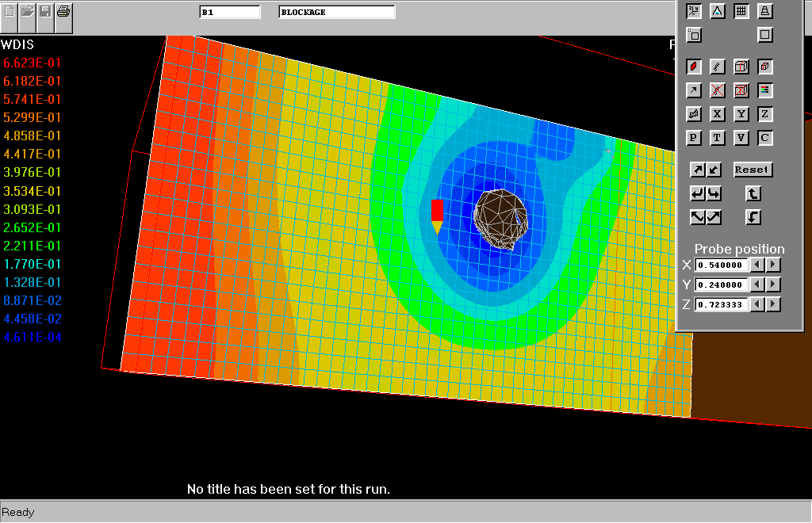
Task: Click the colored contour legend icon
Action: (765, 90)
